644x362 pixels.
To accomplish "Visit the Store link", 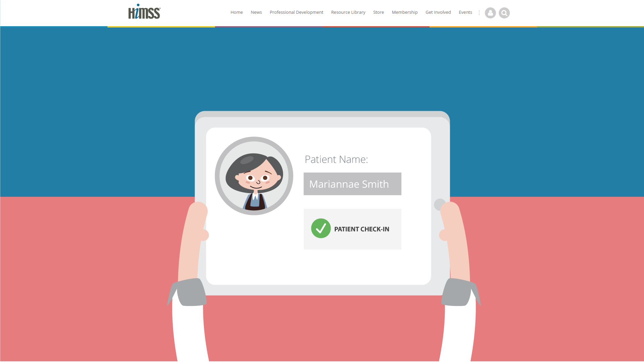I will [378, 12].
